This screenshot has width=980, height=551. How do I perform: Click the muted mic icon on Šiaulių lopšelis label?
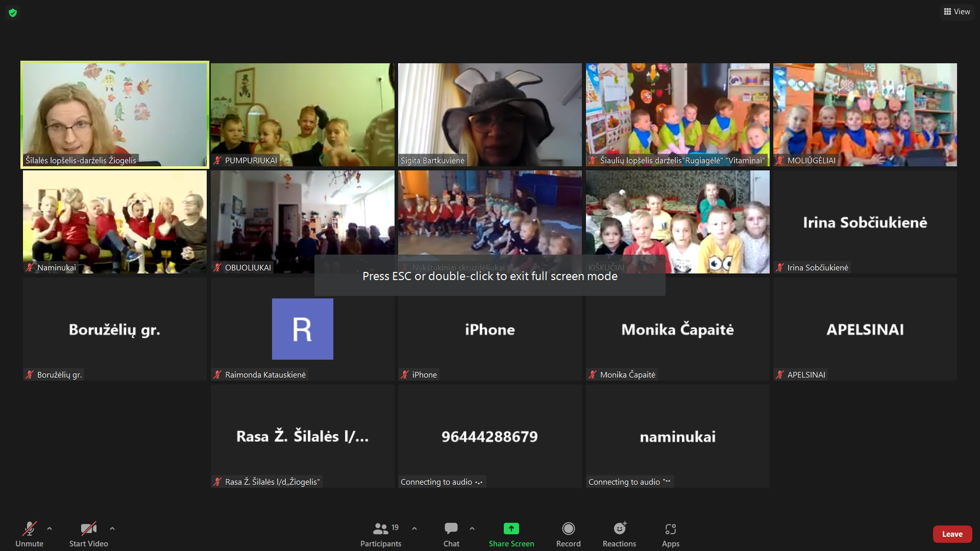point(593,160)
